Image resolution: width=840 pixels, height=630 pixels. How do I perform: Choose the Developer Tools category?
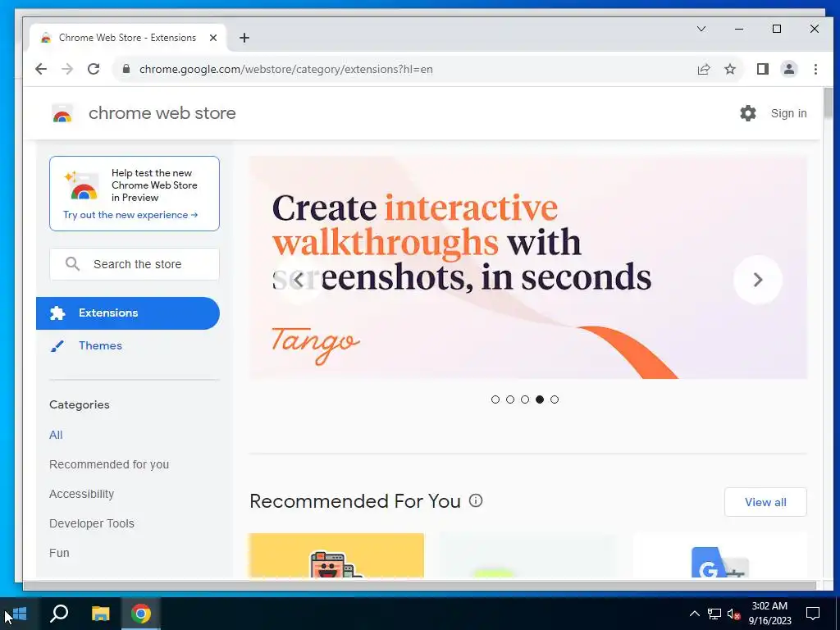point(92,523)
